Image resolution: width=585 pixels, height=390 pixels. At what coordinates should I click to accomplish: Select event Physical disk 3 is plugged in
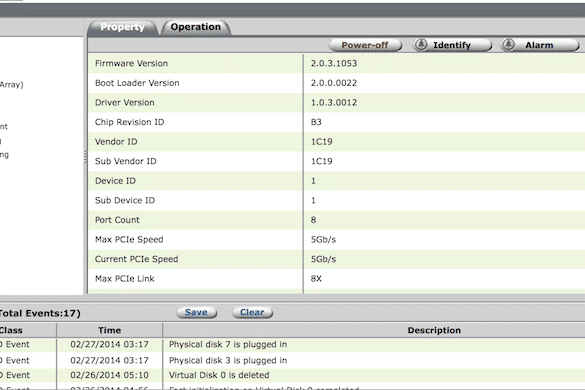(x=228, y=361)
